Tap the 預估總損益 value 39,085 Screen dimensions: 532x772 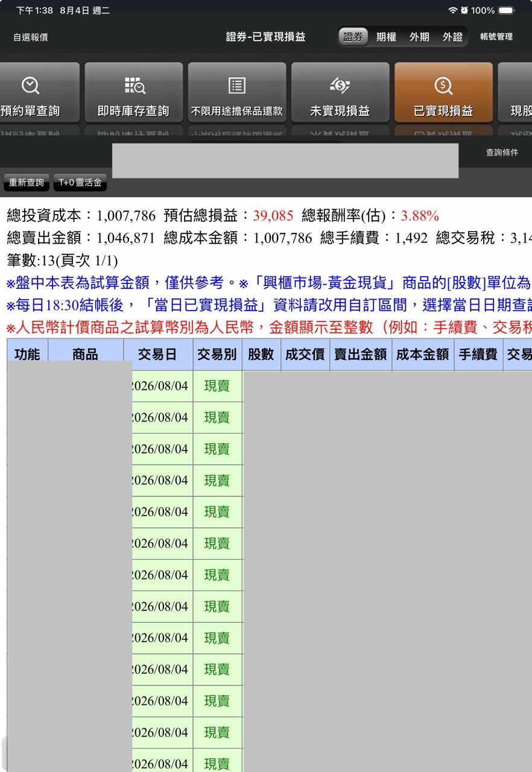(273, 216)
